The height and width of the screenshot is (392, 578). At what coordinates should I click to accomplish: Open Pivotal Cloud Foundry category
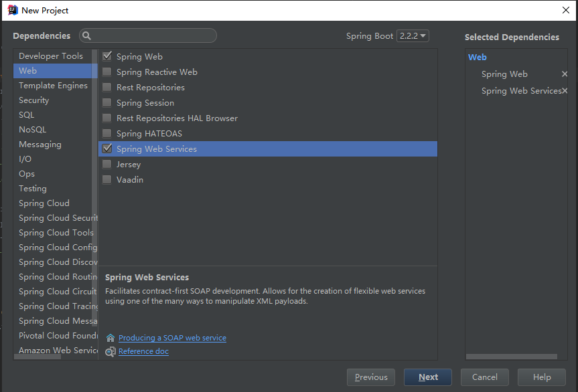(58, 336)
